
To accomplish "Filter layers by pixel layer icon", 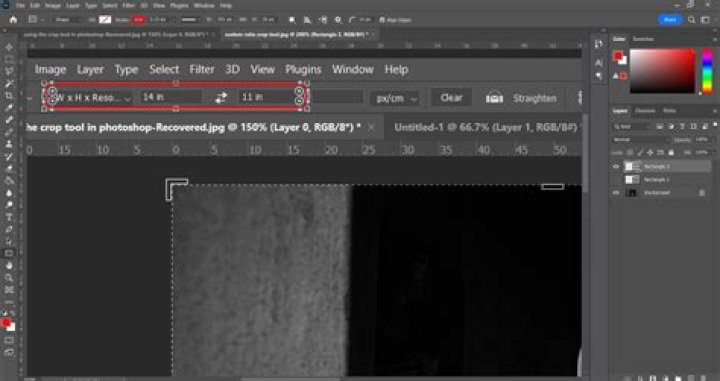I will [x=660, y=126].
